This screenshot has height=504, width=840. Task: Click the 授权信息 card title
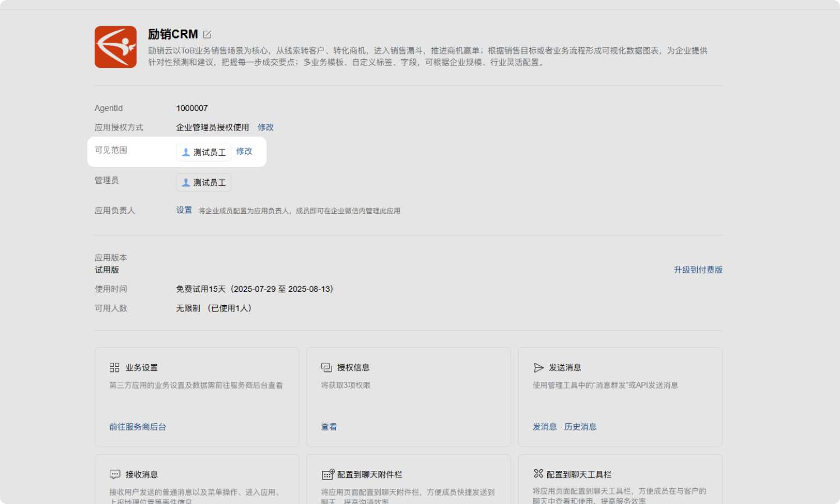(353, 367)
